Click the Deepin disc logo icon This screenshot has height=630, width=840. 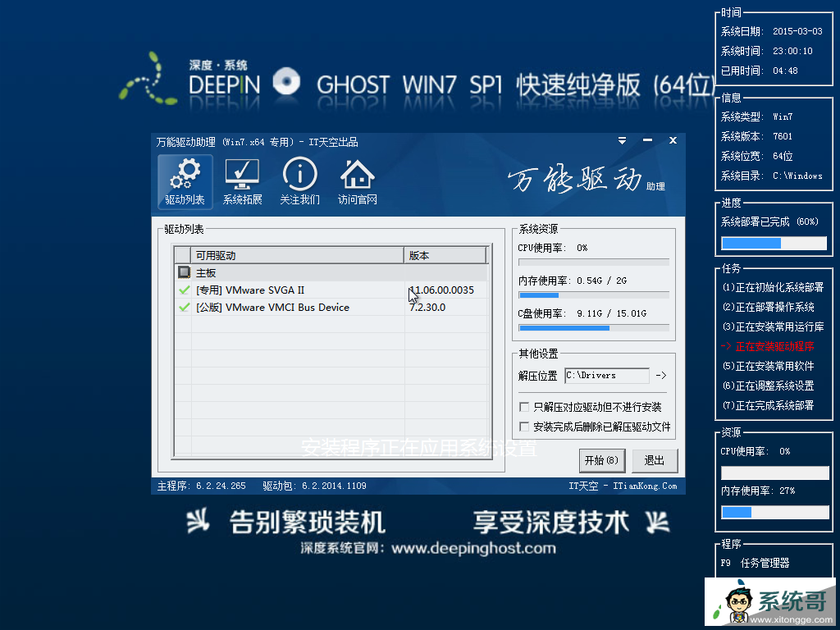coord(286,81)
